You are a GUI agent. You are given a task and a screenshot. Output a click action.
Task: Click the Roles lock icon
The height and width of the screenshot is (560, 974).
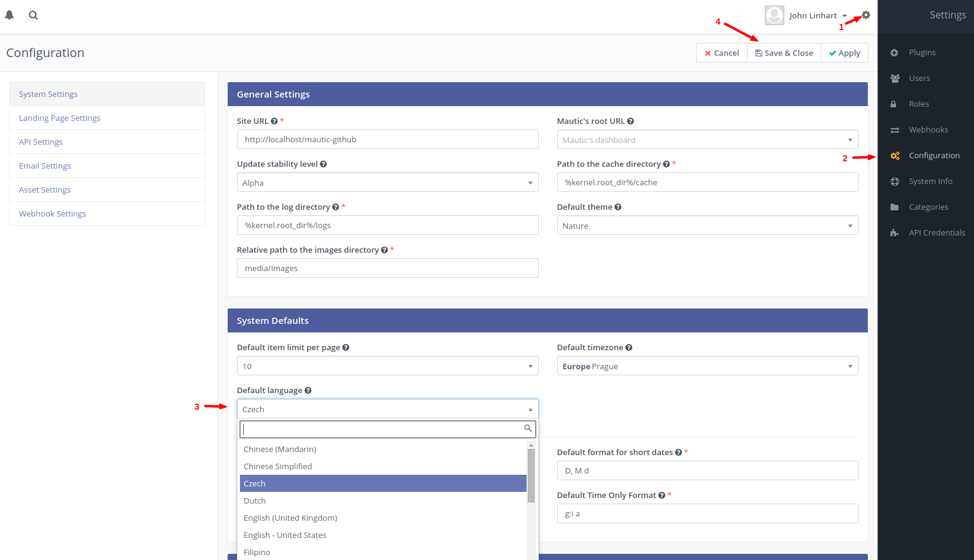click(x=894, y=104)
